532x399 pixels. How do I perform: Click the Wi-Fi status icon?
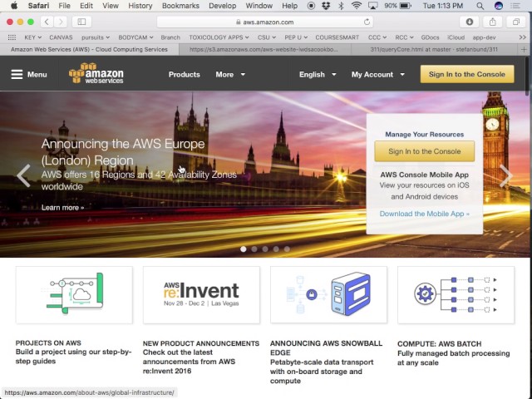pos(357,6)
